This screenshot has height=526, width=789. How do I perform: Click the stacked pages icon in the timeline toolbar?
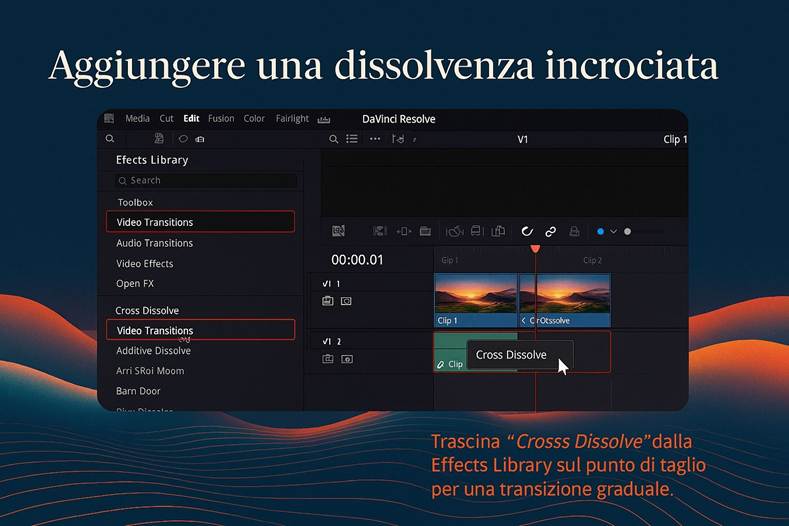tap(498, 231)
